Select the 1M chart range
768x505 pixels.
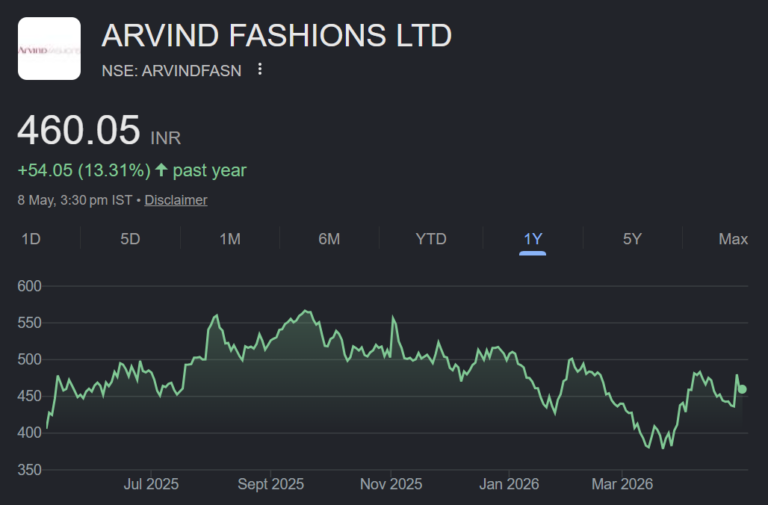pos(230,239)
